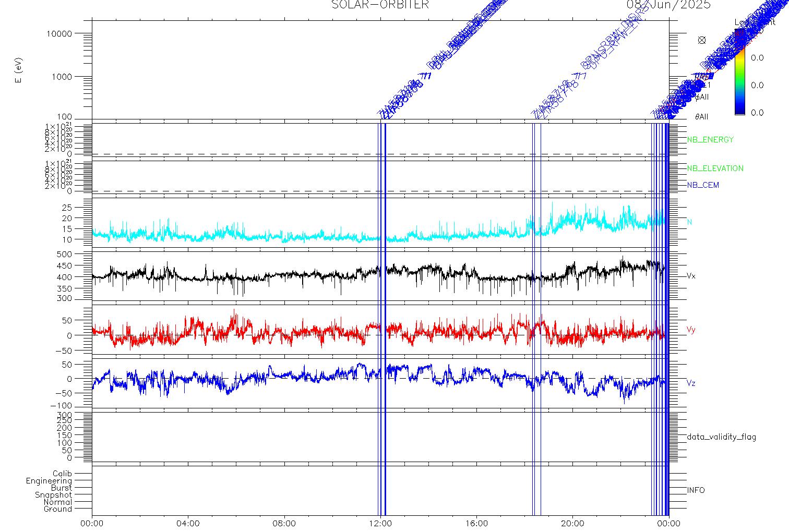
Task: Click the 15 tick on N density axis
Action: tap(67, 229)
